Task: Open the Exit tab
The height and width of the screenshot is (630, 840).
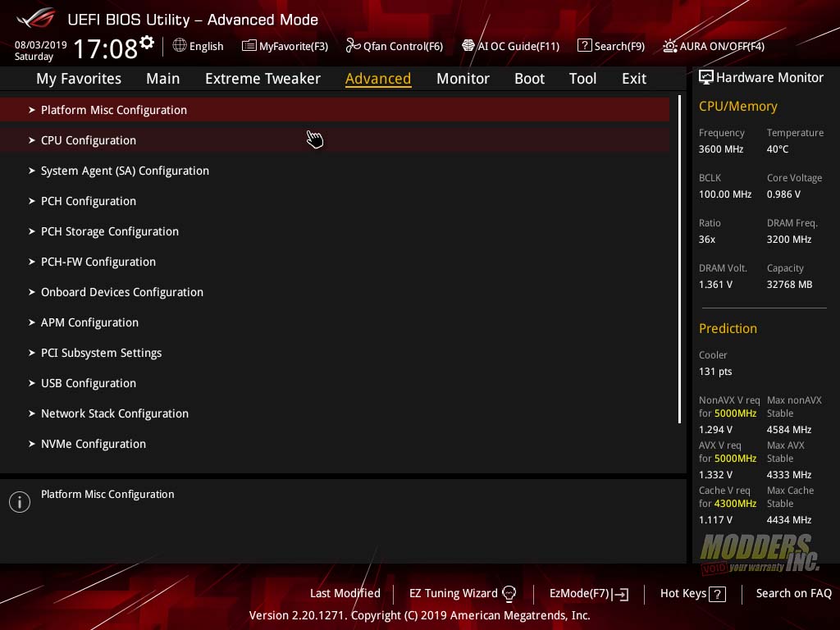Action: click(x=634, y=79)
